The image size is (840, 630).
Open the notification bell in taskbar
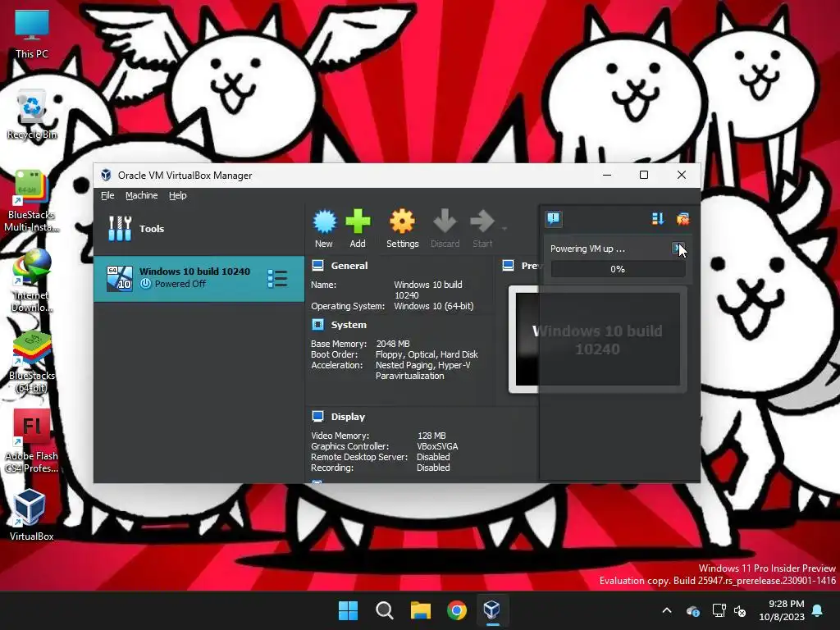pos(818,610)
